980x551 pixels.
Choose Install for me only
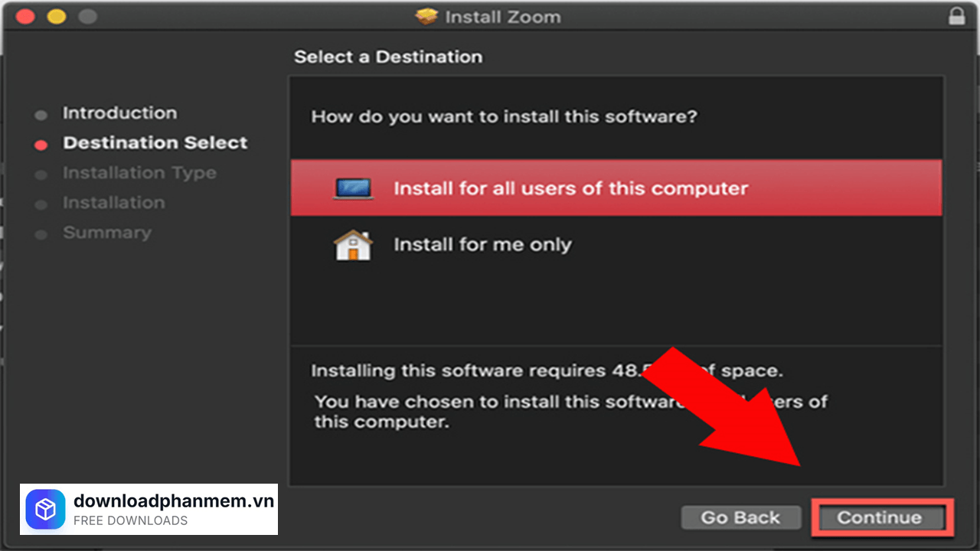click(482, 245)
